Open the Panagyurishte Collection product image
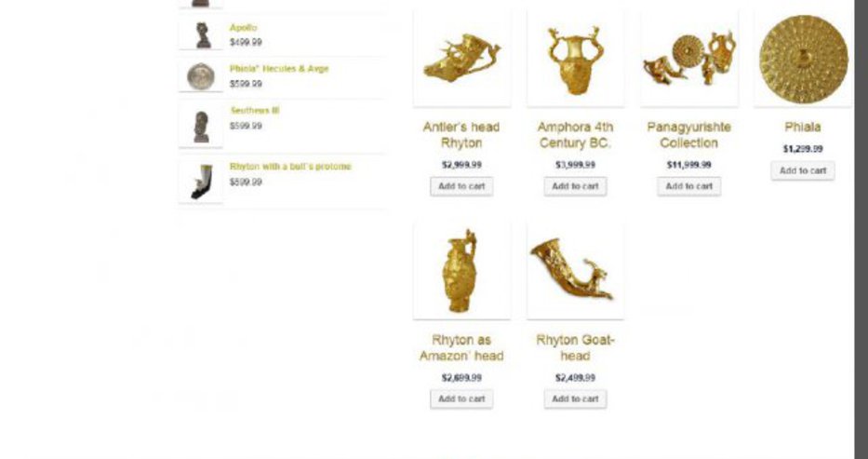The image size is (868, 459). click(689, 58)
